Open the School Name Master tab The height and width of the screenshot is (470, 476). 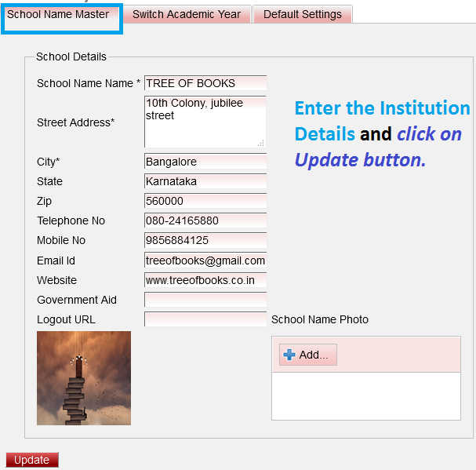[58, 14]
